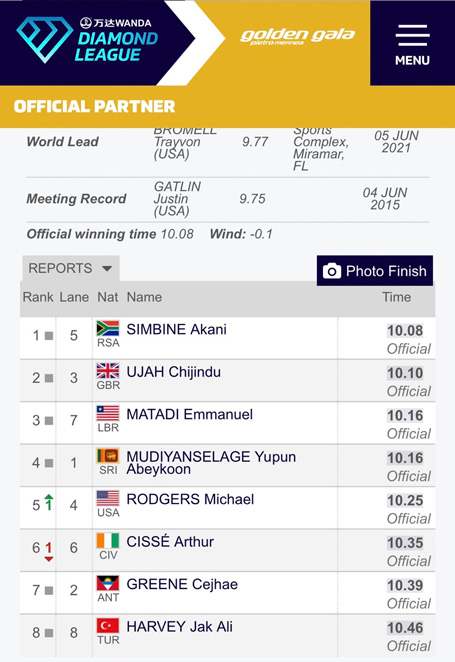The width and height of the screenshot is (455, 662).
Task: Click the green up arrow at rank 5
Action: point(49,502)
